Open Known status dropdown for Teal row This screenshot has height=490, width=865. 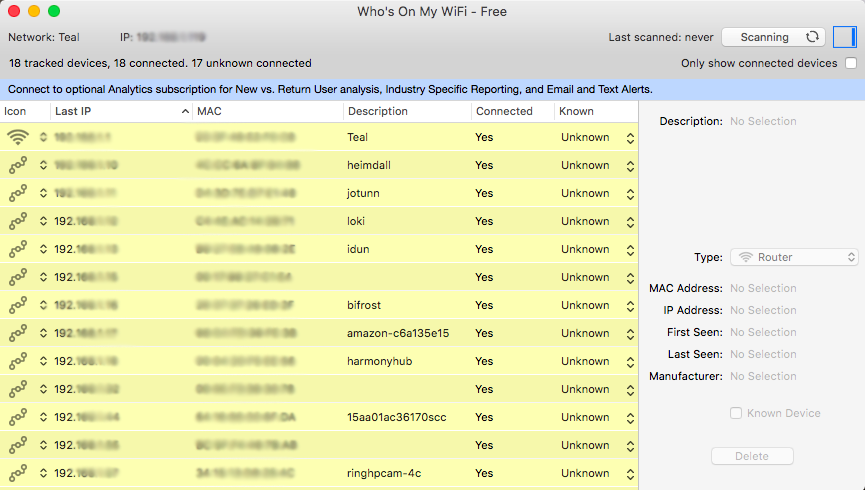[x=630, y=137]
